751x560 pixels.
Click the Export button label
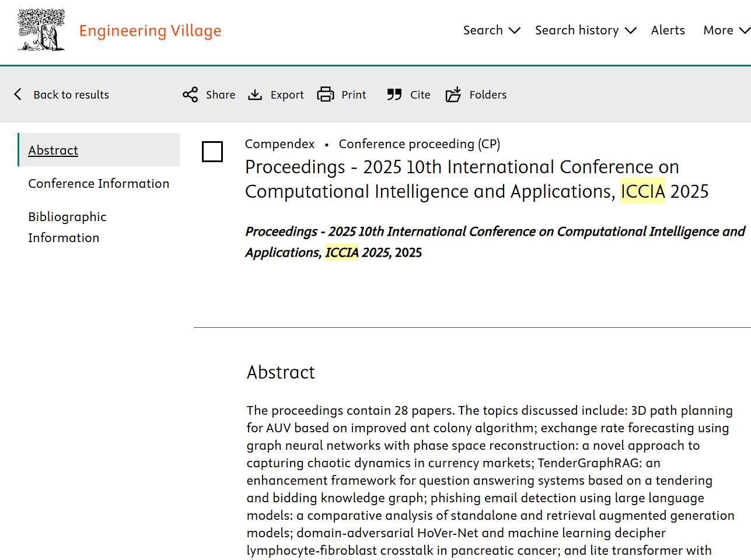tap(287, 94)
